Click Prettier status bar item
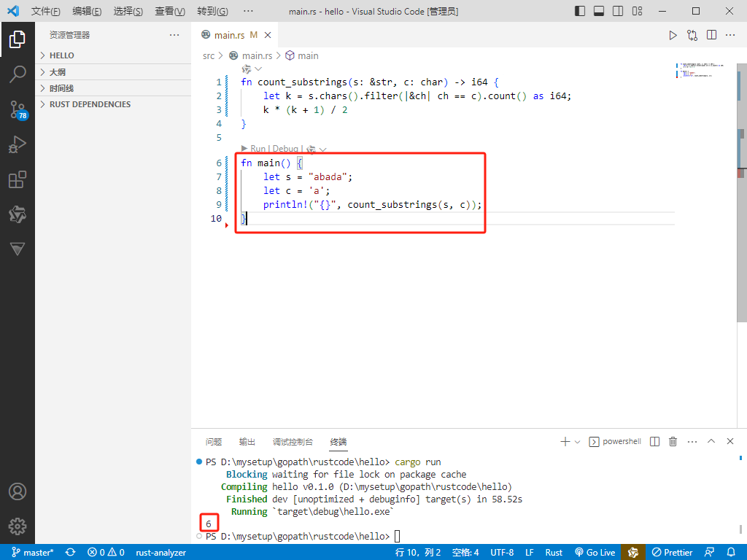This screenshot has height=560, width=747. click(x=672, y=553)
